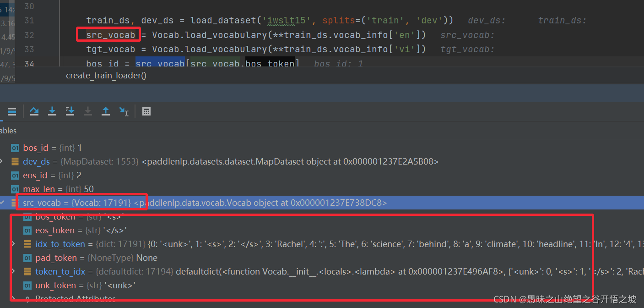This screenshot has height=308, width=644.
Task: Click the object type icon beside dev_ds
Action: pyautogui.click(x=15, y=161)
